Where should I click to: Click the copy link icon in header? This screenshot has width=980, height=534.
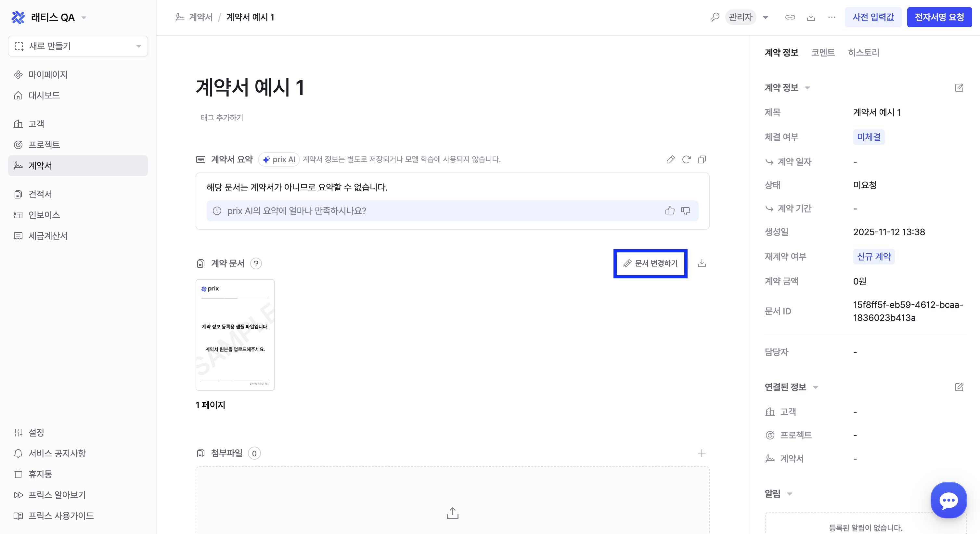point(790,17)
